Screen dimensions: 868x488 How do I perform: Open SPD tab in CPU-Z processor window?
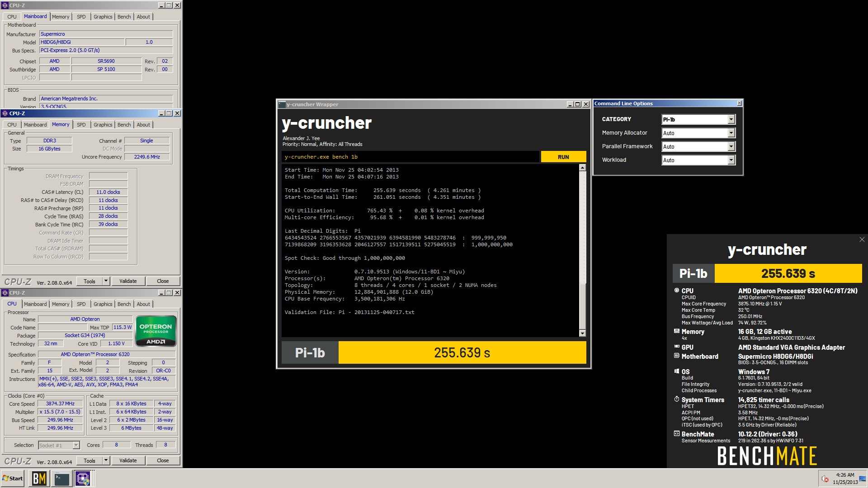pos(81,304)
